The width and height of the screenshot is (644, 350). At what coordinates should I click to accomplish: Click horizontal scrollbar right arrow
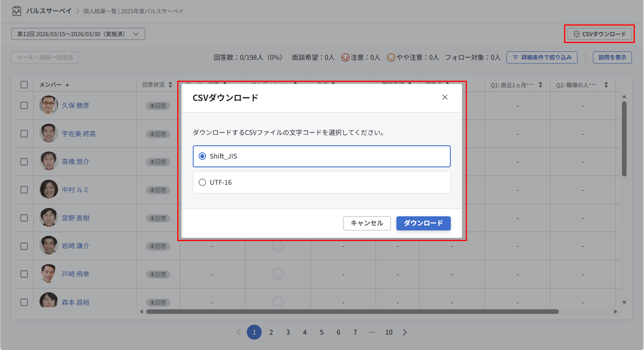[615, 312]
